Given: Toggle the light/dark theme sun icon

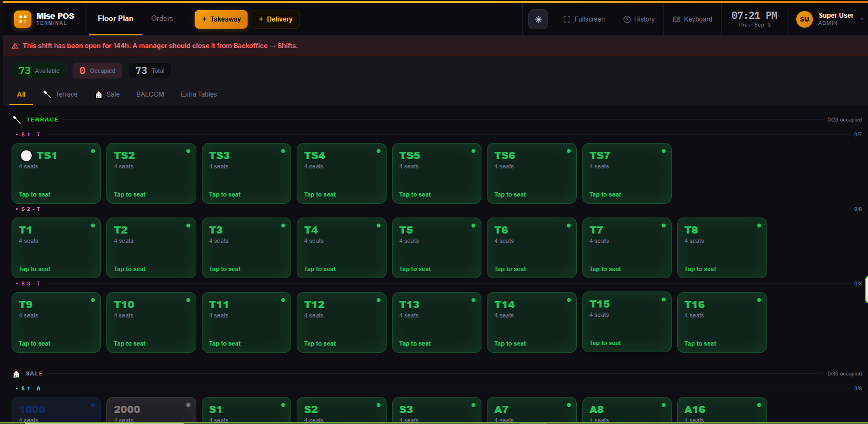Looking at the screenshot, I should click(538, 19).
